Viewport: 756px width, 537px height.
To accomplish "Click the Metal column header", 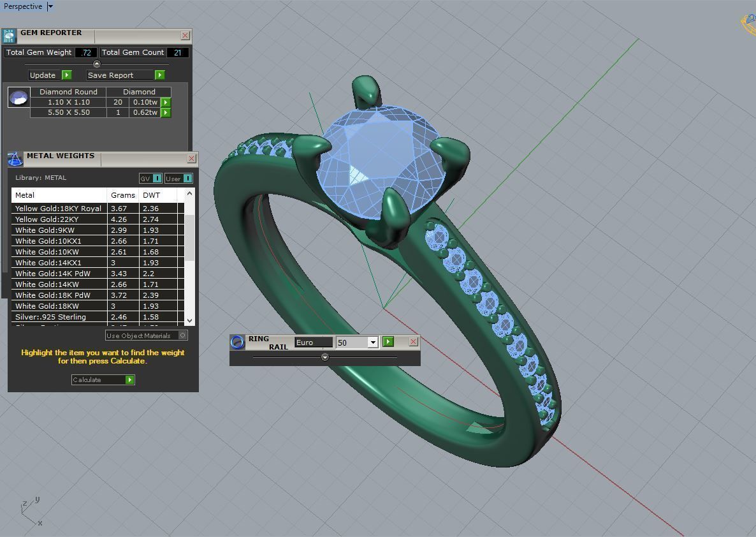I will click(x=59, y=195).
